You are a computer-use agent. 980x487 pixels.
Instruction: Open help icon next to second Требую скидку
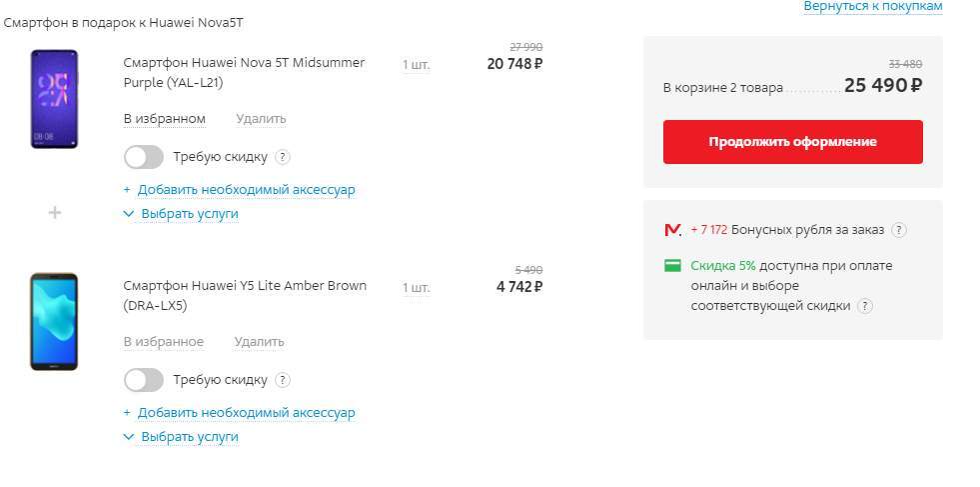(x=283, y=380)
